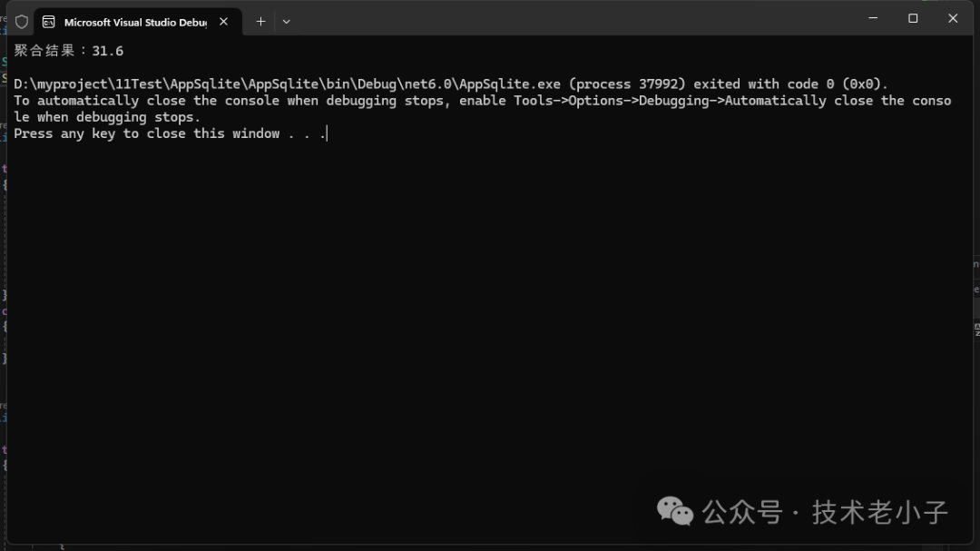Click the 技术老小子 watermark text
980x551 pixels.
[879, 512]
